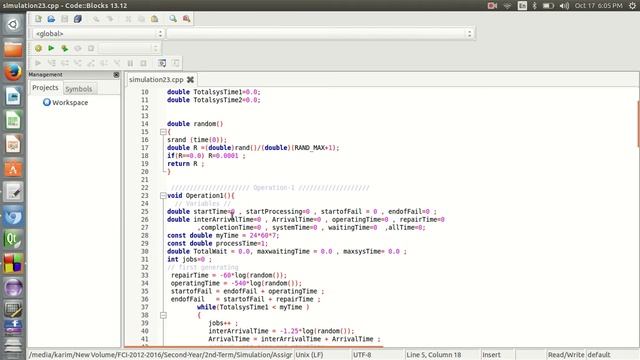Open the system gear menu in top panel
The image size is (640, 360).
(632, 6)
